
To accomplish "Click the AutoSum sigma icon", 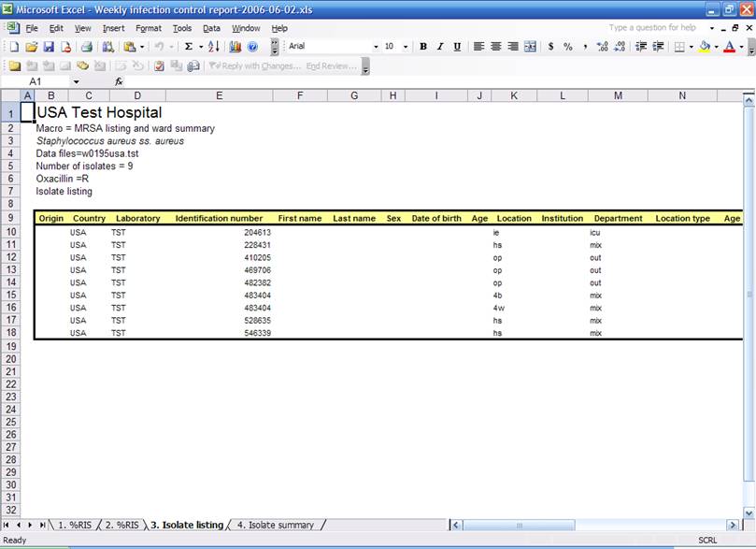I will coord(189,47).
